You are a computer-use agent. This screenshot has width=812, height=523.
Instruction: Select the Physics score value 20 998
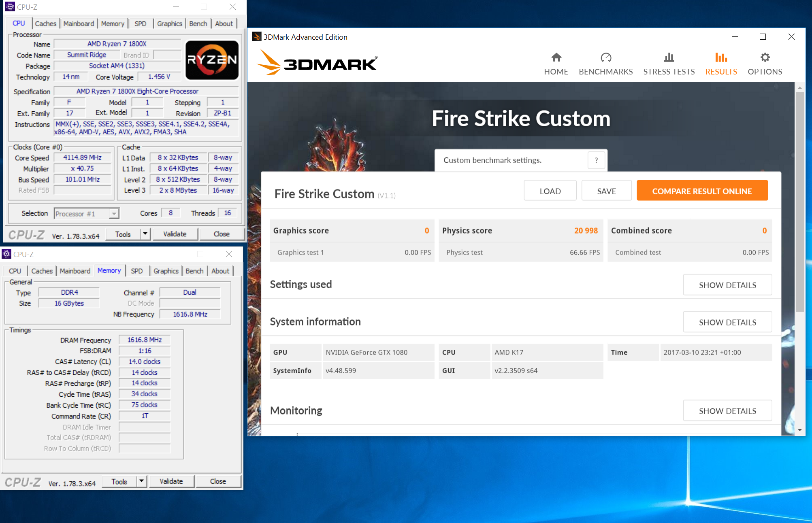(586, 230)
